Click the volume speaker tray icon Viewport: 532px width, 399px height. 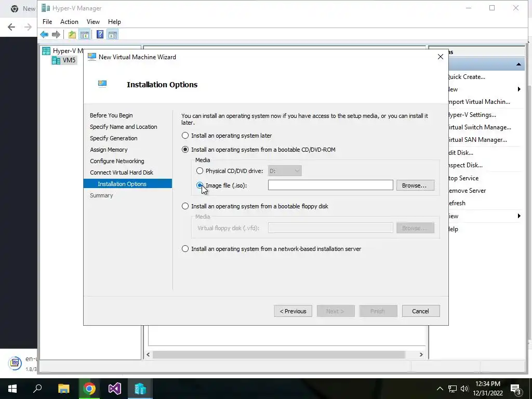click(x=464, y=389)
